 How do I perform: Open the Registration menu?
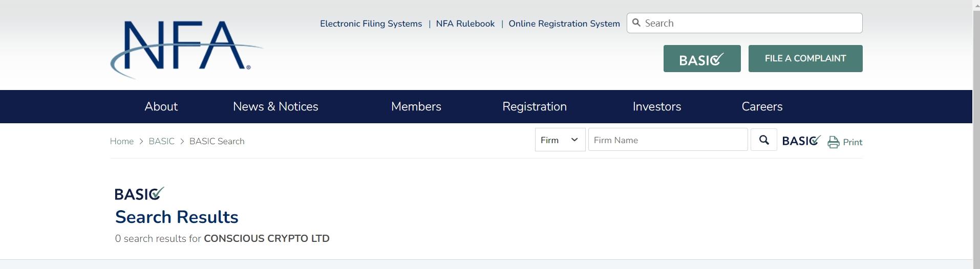(535, 106)
